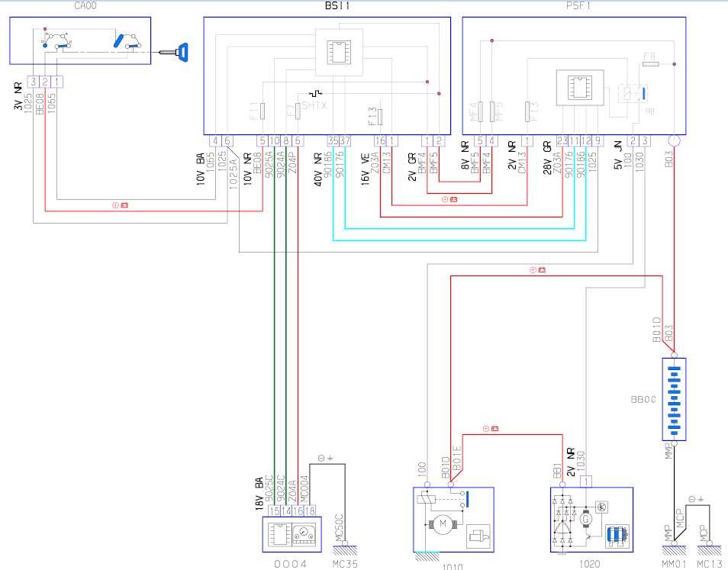Click the MC35 ground symbol
The image size is (728, 570).
(345, 550)
